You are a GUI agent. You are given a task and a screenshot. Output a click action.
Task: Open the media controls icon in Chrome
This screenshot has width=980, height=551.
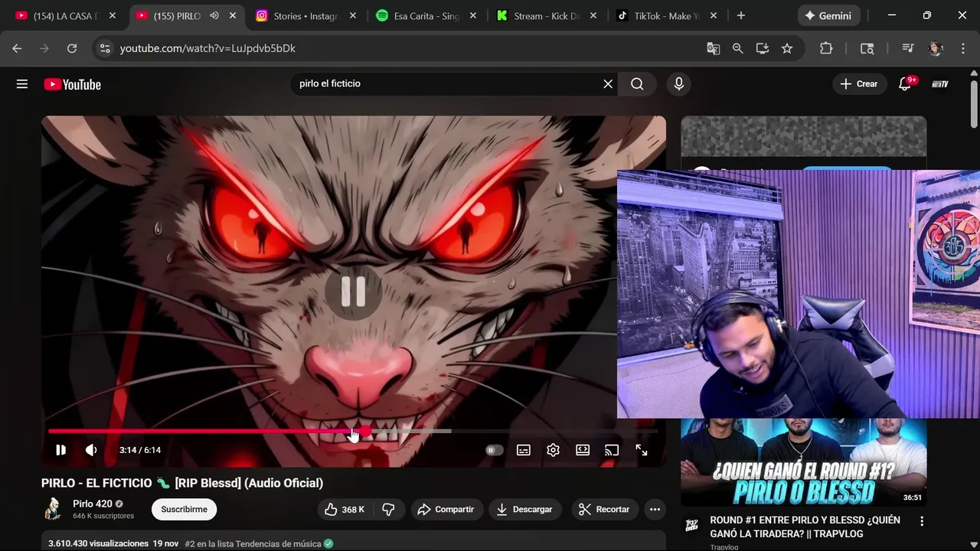point(908,48)
